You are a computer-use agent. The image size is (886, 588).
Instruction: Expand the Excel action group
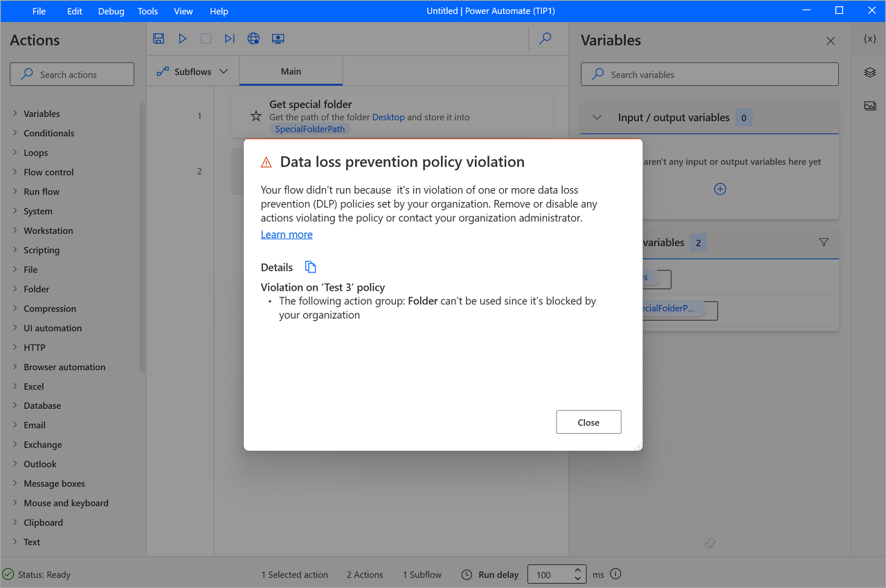pyautogui.click(x=15, y=386)
